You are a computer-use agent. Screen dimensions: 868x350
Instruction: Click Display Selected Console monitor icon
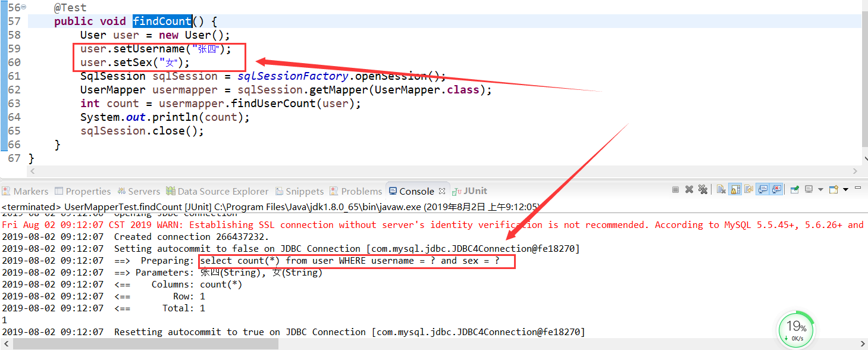tap(809, 189)
